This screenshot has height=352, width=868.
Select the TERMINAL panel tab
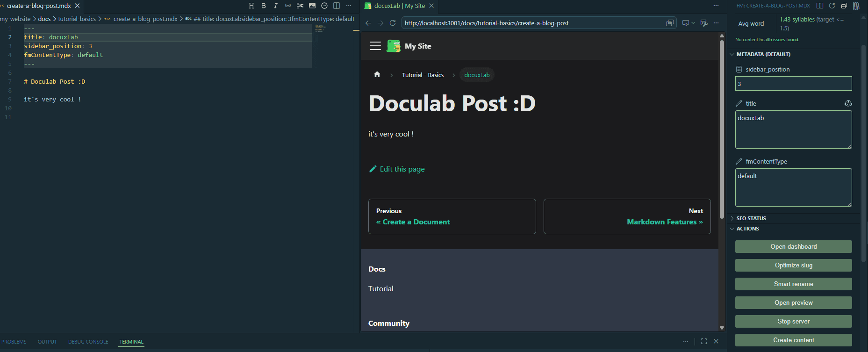pyautogui.click(x=131, y=342)
